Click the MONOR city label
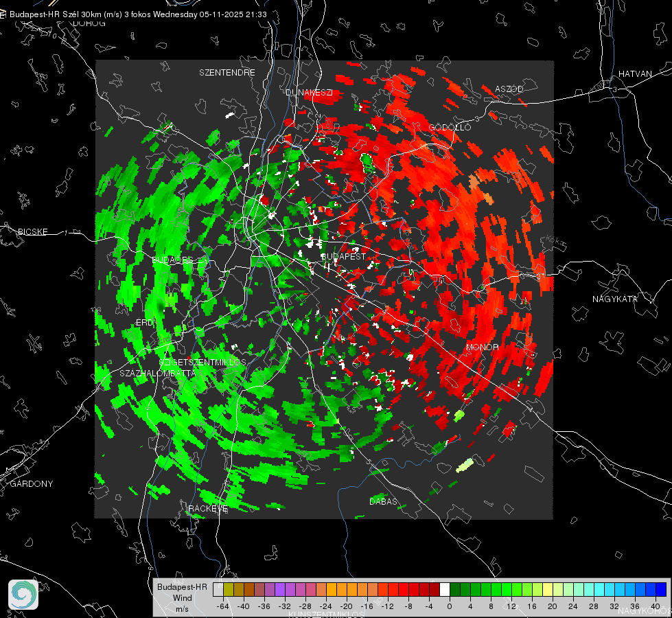This screenshot has width=672, height=618. [482, 347]
